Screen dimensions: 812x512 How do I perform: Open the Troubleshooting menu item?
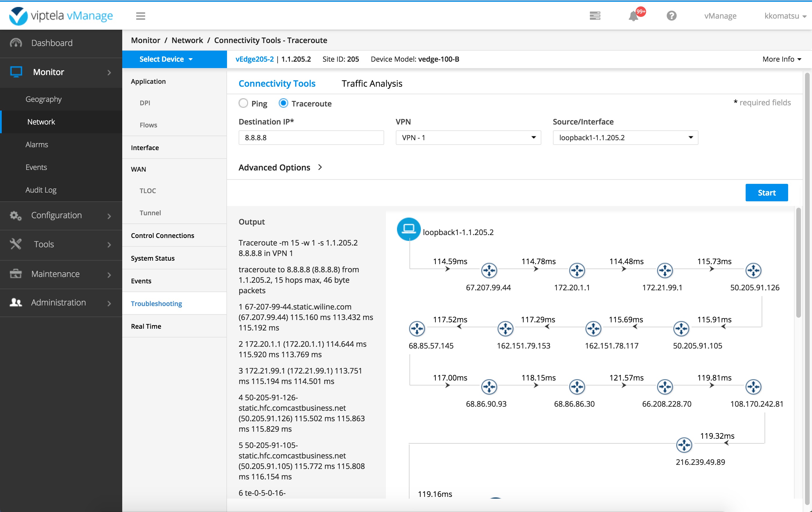[x=156, y=303]
